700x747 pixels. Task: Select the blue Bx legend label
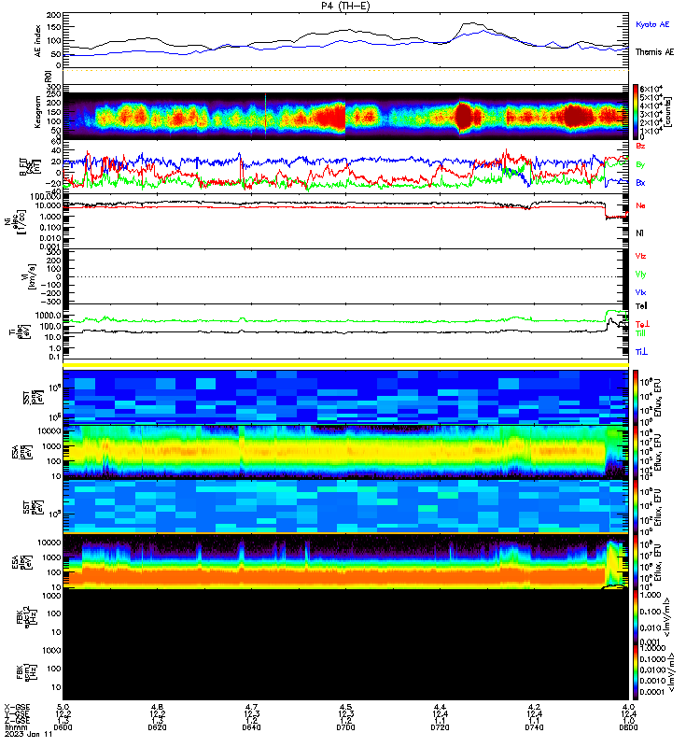click(x=640, y=183)
